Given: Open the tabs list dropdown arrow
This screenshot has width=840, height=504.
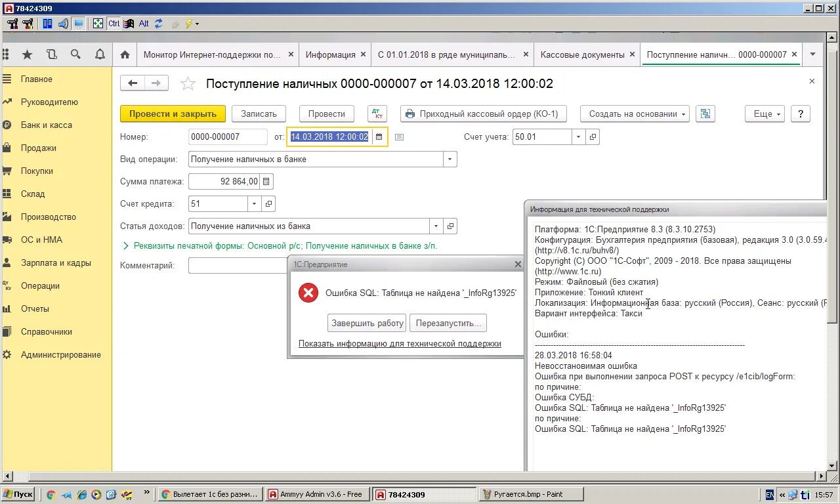Looking at the screenshot, I should [813, 54].
